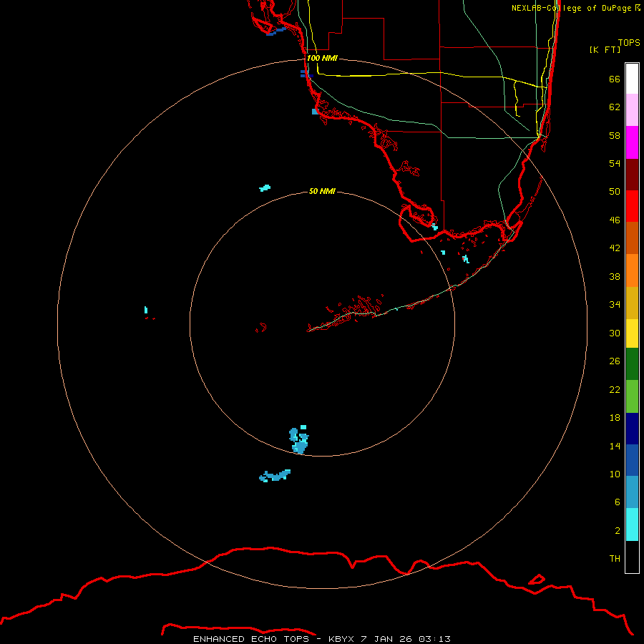The height and width of the screenshot is (644, 644).
Task: Click the small cyan echo far west of radar
Action: click(146, 310)
